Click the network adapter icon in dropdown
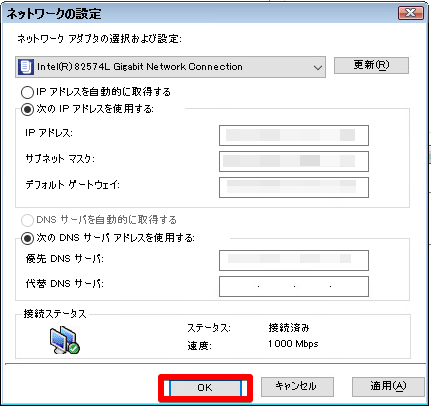 click(x=26, y=67)
